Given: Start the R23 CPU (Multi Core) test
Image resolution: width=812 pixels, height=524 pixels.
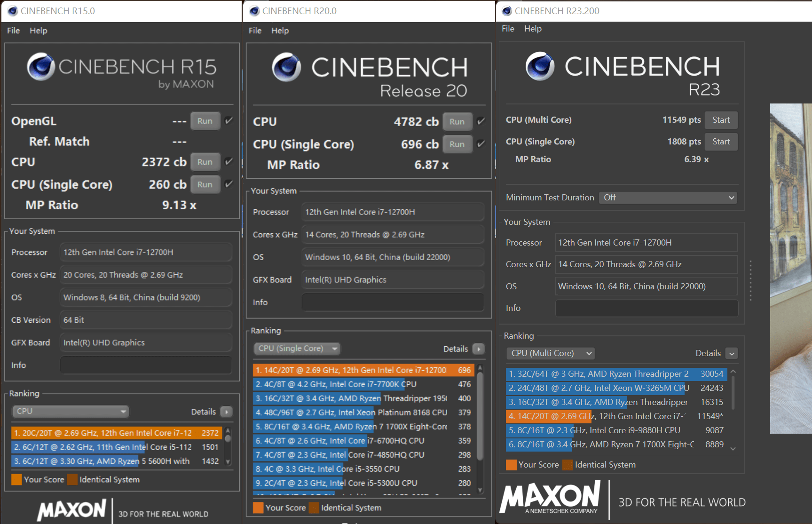Looking at the screenshot, I should coord(721,120).
